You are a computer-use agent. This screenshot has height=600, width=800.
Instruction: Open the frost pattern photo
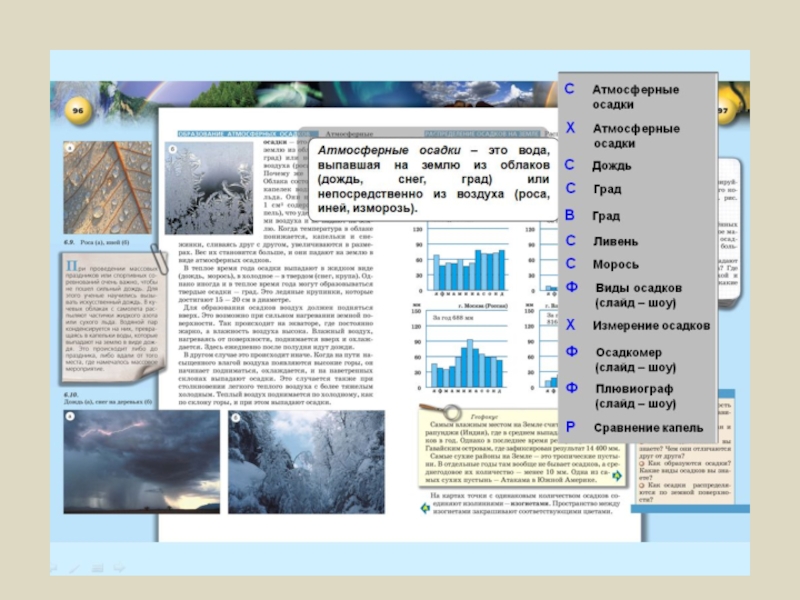pos(209,188)
